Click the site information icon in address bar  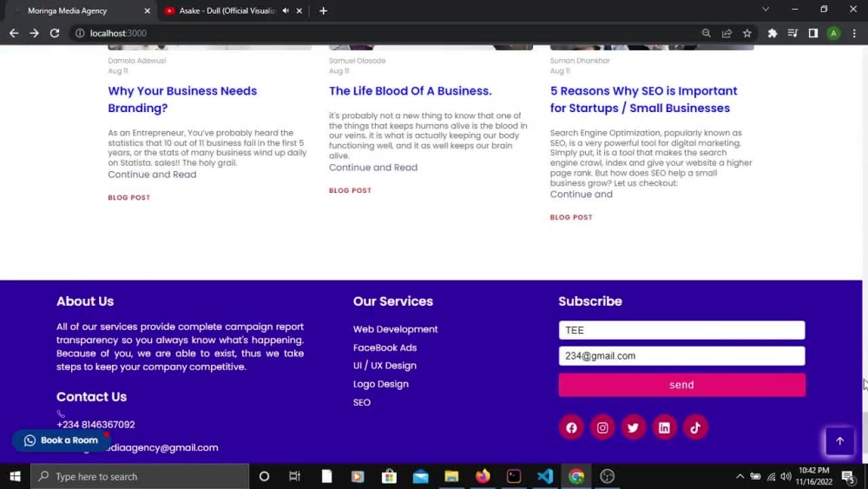tap(80, 33)
